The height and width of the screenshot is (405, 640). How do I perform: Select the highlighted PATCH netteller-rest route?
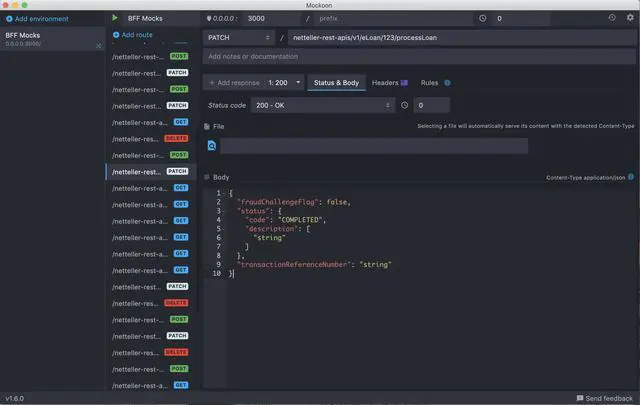151,172
